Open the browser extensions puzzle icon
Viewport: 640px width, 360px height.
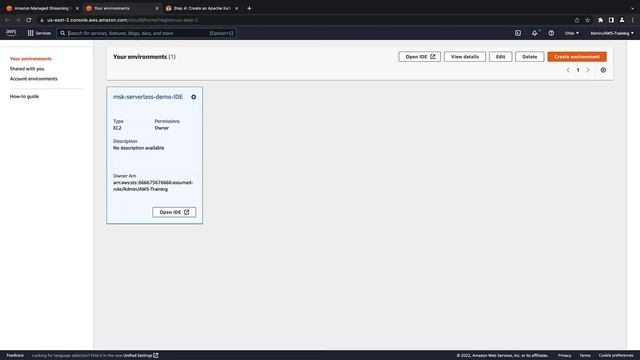(x=600, y=20)
